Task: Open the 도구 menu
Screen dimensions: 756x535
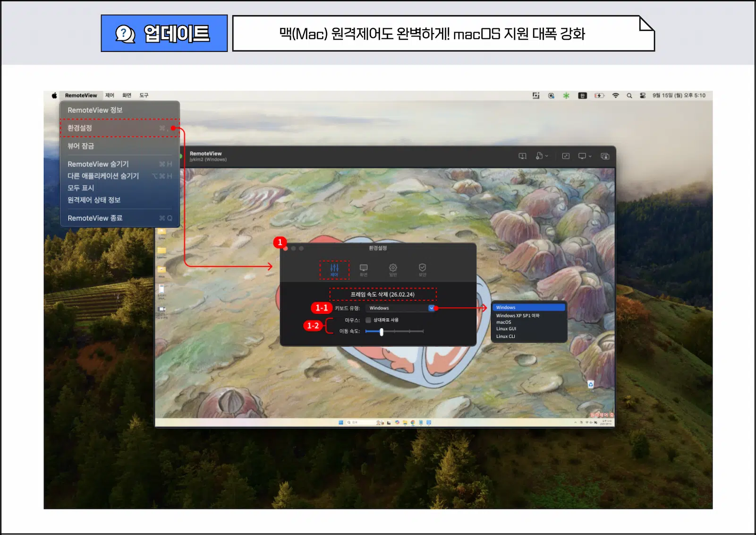Action: coord(144,95)
